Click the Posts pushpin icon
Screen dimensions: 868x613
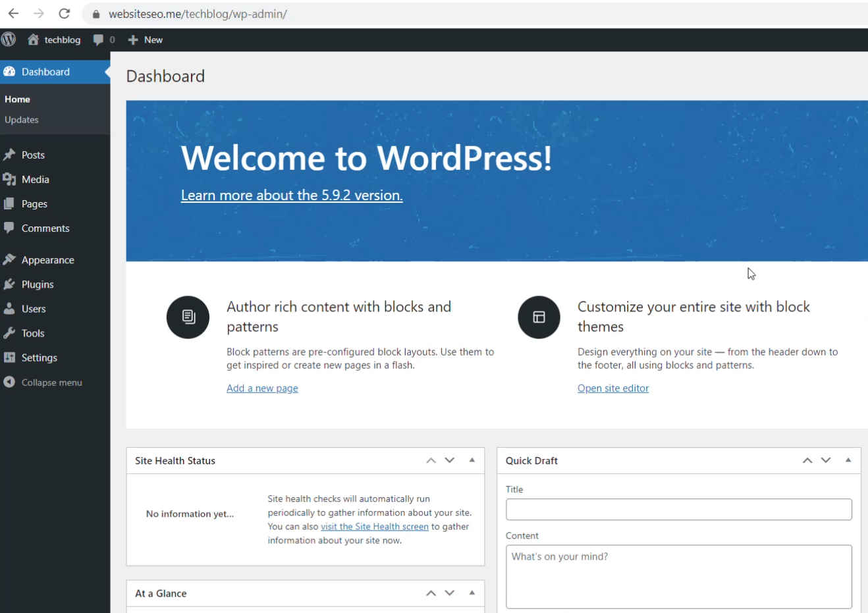click(x=9, y=155)
